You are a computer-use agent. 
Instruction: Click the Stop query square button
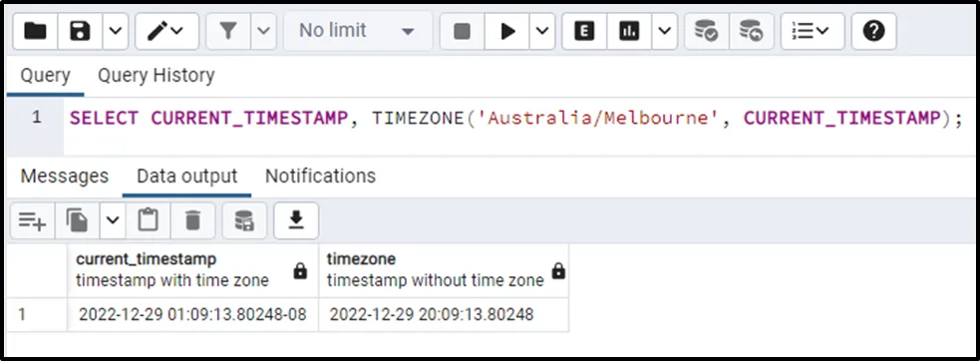click(462, 31)
